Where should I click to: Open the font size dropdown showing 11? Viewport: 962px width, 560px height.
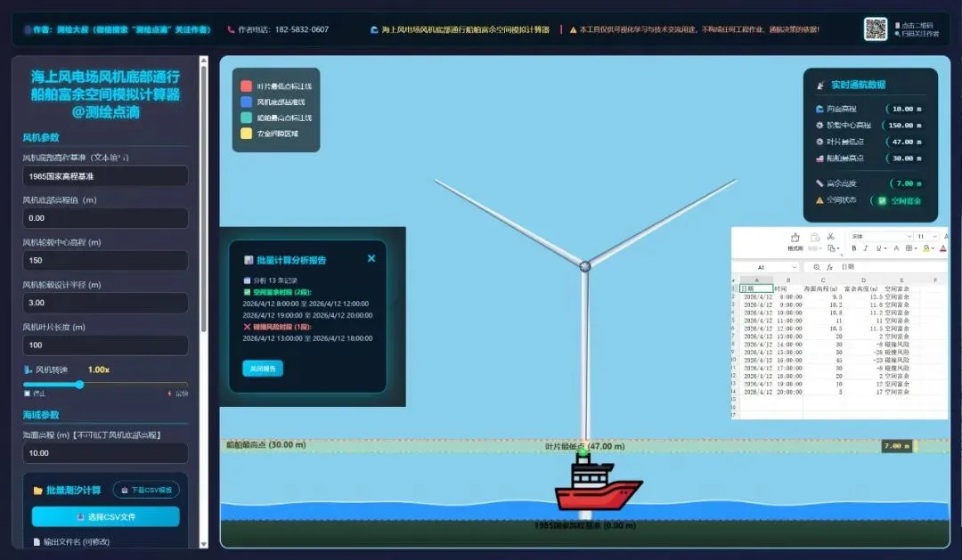pos(934,236)
